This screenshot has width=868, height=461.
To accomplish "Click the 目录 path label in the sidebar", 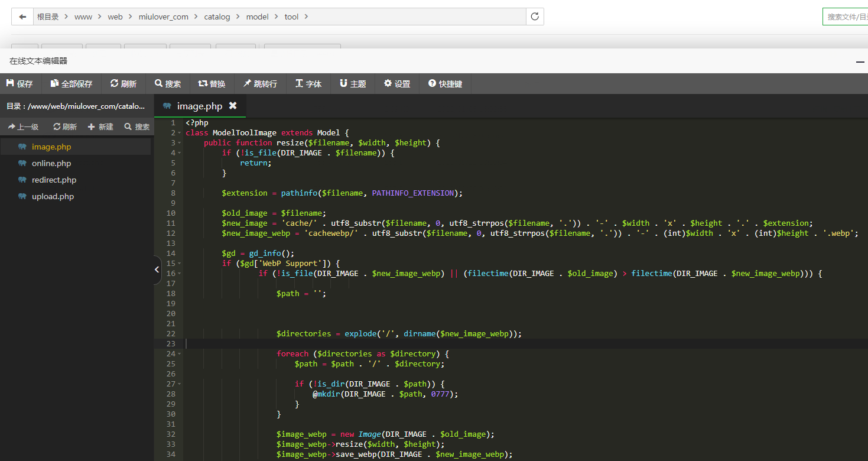I will [76, 106].
